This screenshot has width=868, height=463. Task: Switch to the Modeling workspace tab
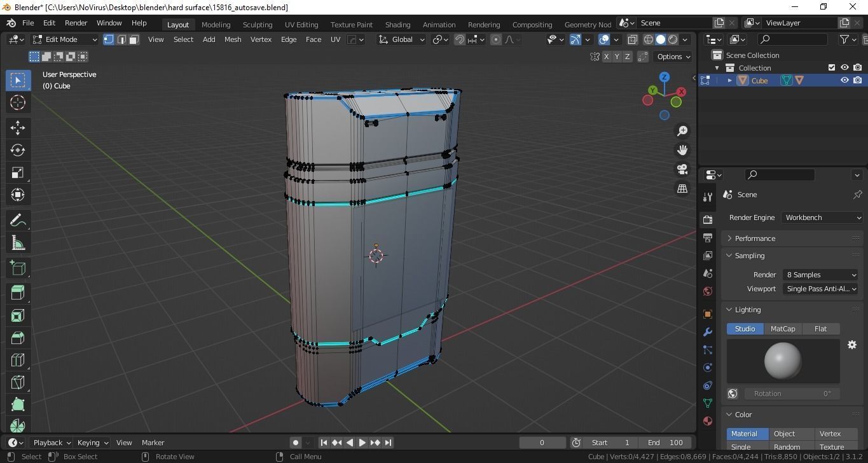(216, 24)
